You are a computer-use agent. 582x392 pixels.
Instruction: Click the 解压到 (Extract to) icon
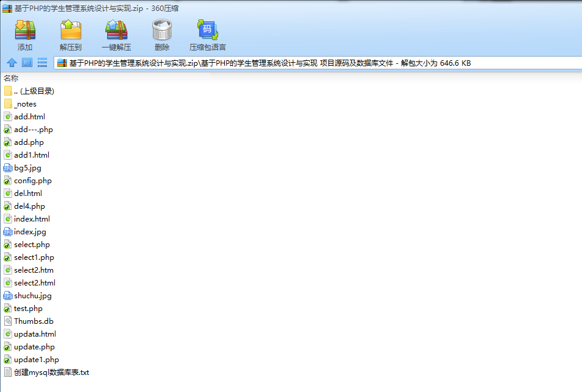[71, 30]
